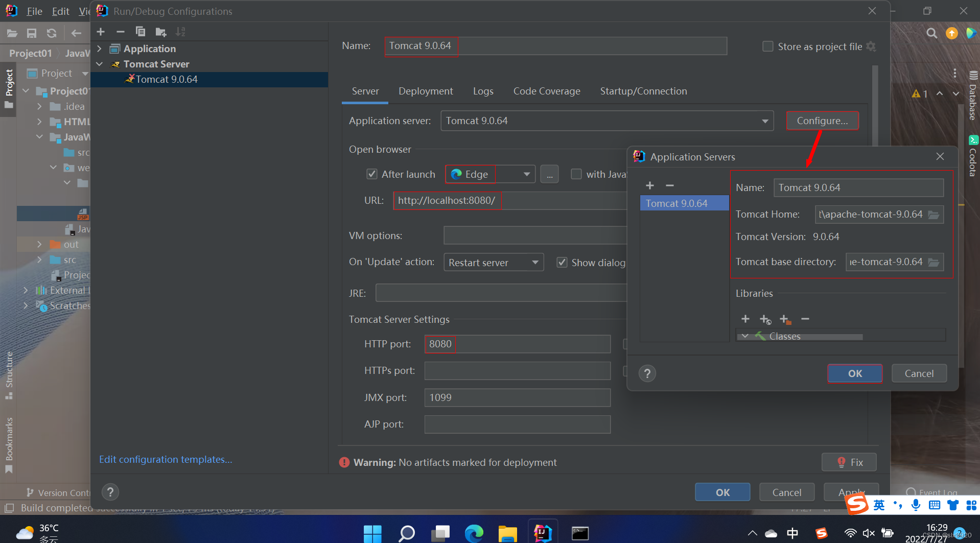The height and width of the screenshot is (543, 980).
Task: Click the HTTP port field showing 8080
Action: tap(517, 344)
